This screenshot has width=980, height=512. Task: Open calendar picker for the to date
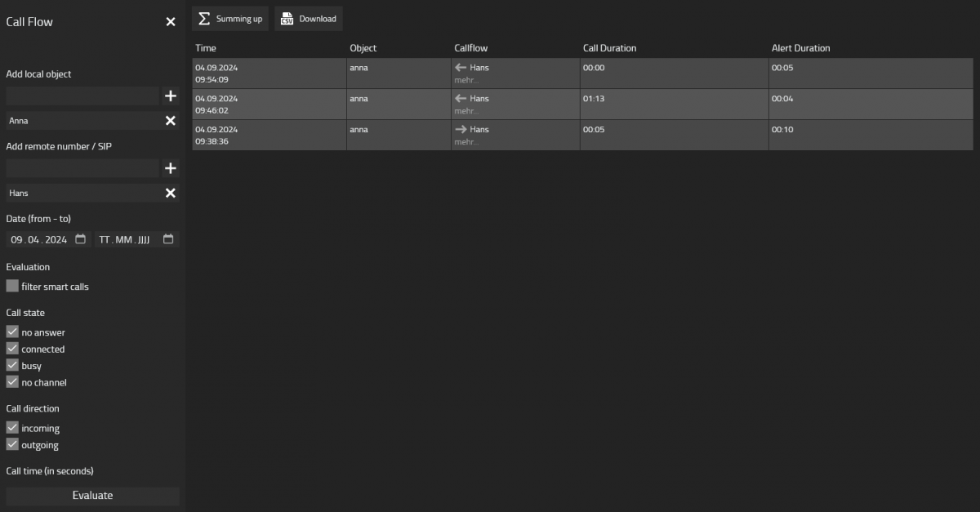click(x=168, y=240)
